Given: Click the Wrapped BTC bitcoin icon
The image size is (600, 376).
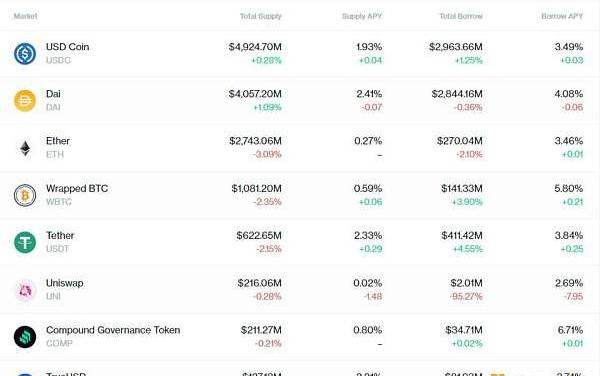Looking at the screenshot, I should pyautogui.click(x=25, y=195).
